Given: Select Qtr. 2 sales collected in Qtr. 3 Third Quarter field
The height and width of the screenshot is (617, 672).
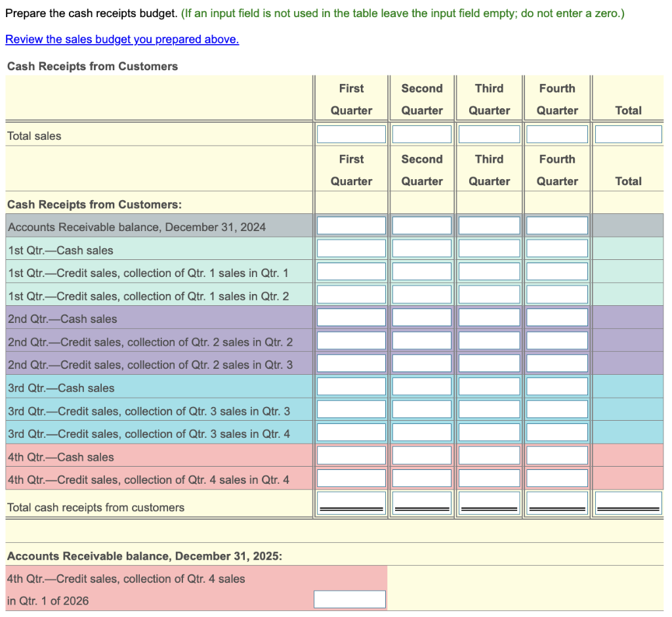Looking at the screenshot, I should point(489,363).
